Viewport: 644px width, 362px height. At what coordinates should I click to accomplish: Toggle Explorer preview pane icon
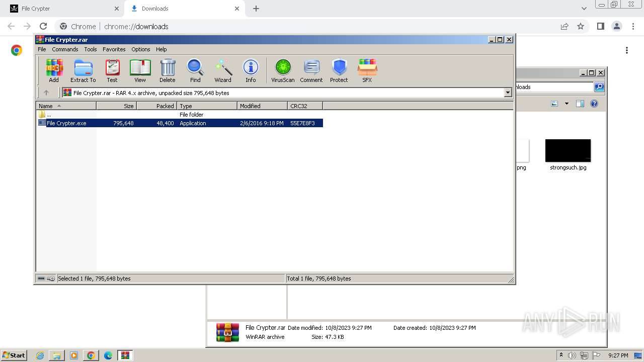click(580, 104)
